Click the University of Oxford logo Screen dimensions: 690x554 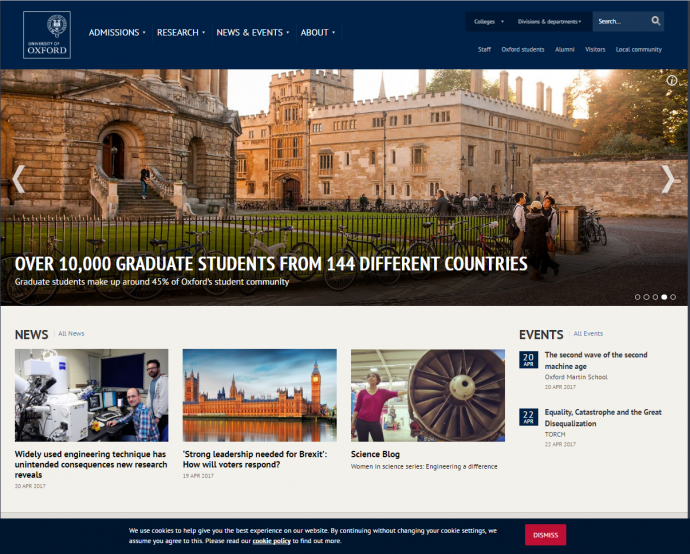(x=47, y=34)
